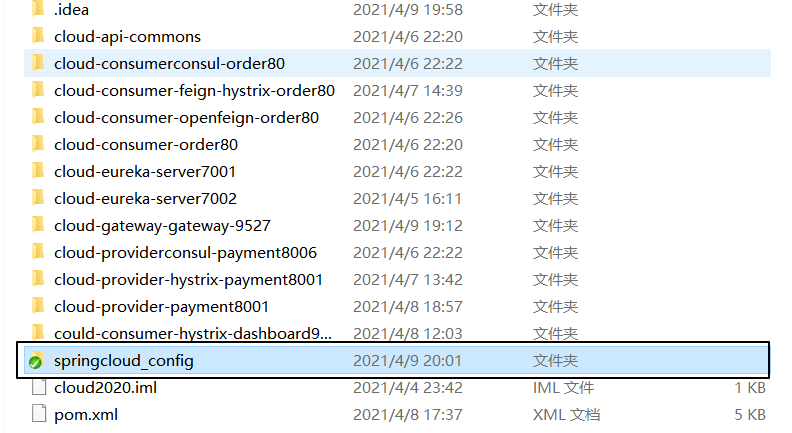The width and height of the screenshot is (792, 433).
Task: Select cloud-eureka-server7001 folder name
Action: point(145,172)
